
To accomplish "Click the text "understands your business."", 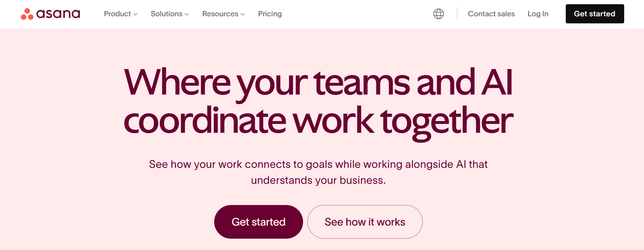I will pos(318,180).
